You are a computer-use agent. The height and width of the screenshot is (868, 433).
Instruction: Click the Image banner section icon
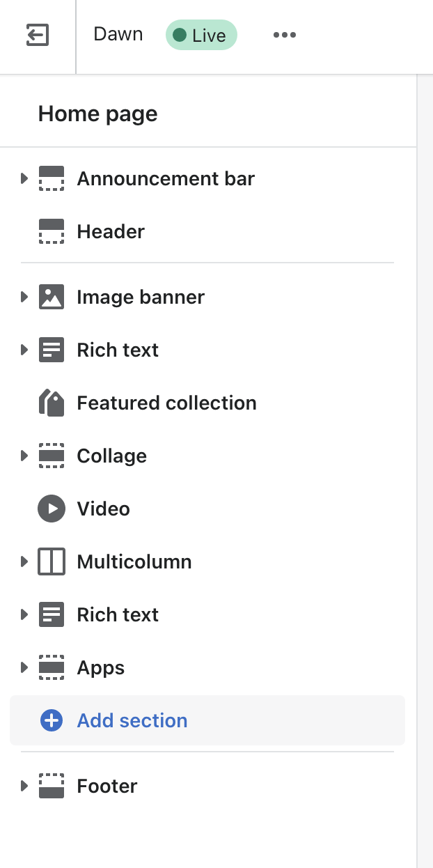pos(52,297)
